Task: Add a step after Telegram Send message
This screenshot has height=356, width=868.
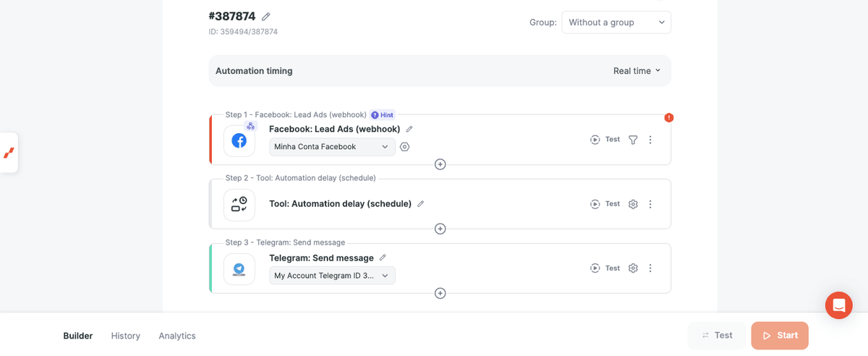Action: pyautogui.click(x=440, y=293)
